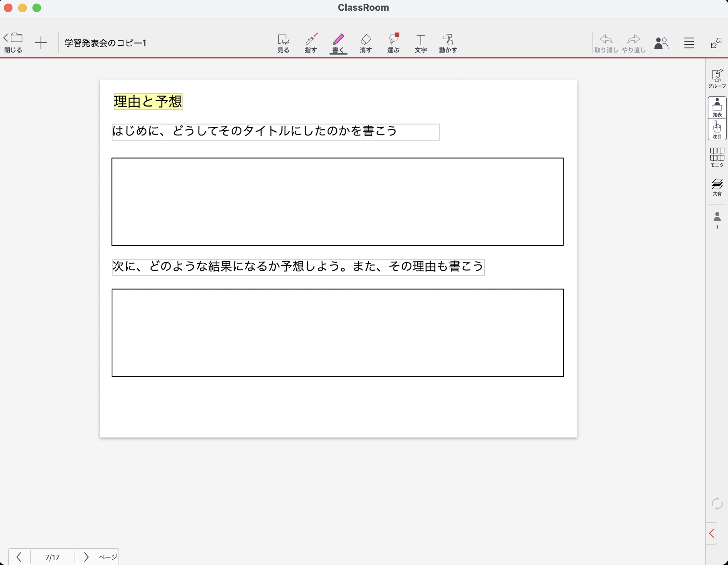Expand the red chevron side panel
The image size is (728, 565).
click(712, 533)
